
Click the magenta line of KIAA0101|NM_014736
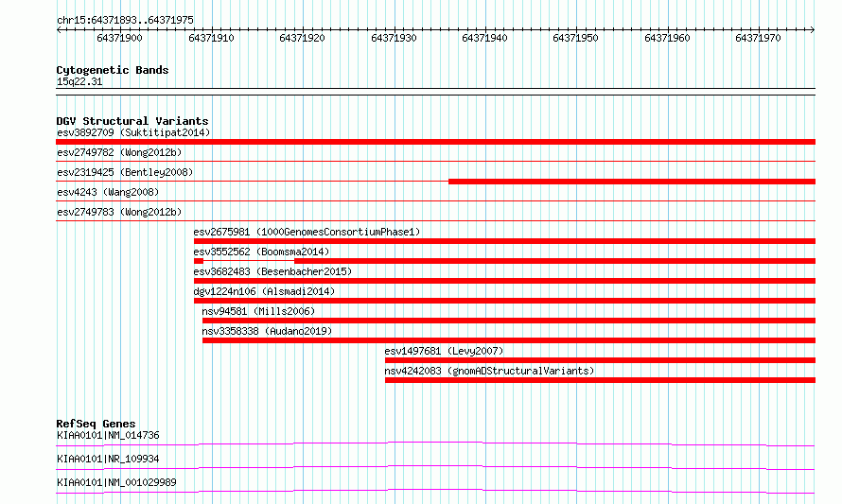click(435, 443)
